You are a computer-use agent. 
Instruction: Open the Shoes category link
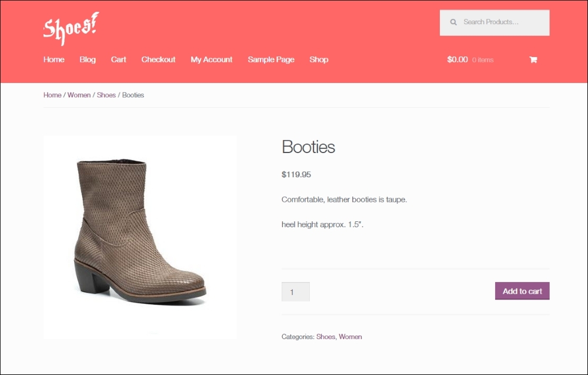326,337
